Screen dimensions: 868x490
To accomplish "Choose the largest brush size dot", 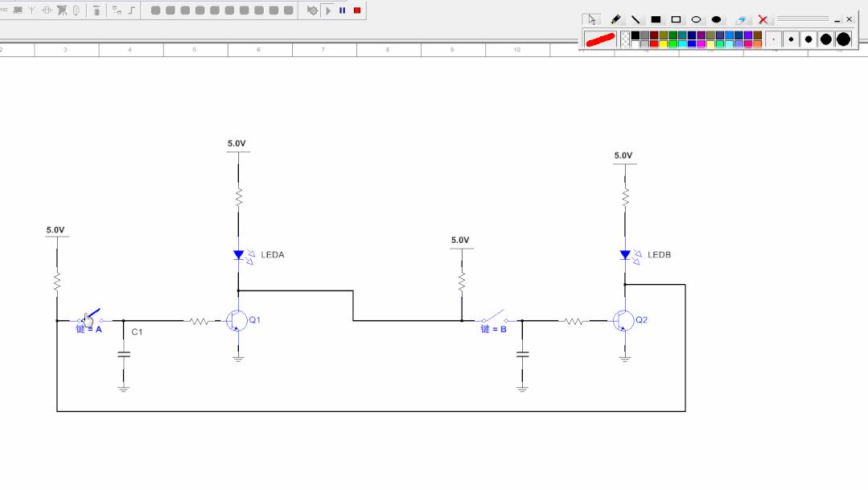I will pos(843,39).
